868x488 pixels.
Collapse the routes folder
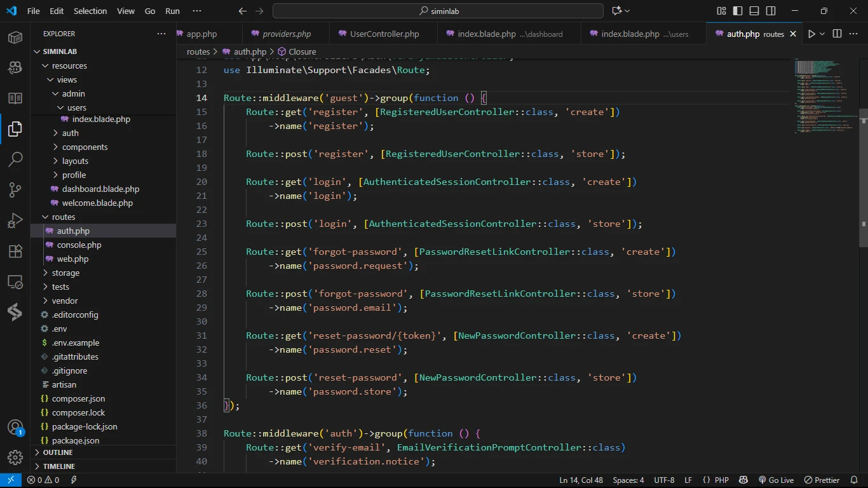(64, 217)
